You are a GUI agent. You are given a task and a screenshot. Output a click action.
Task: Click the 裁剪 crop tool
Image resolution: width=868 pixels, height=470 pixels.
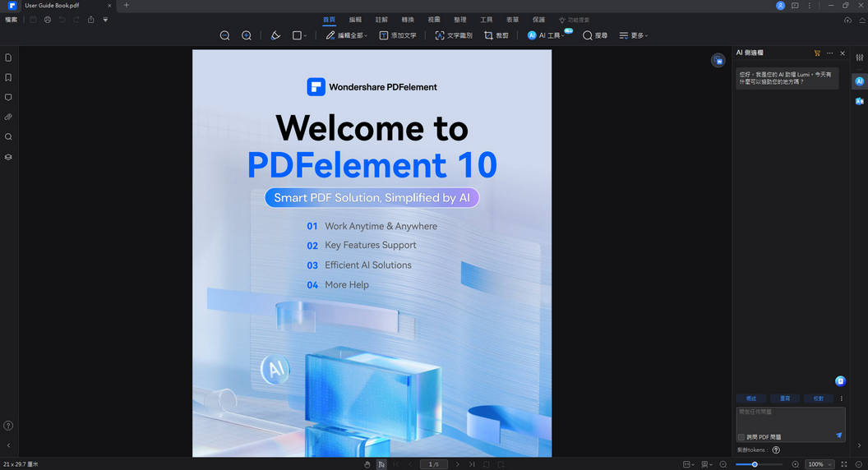pos(496,36)
